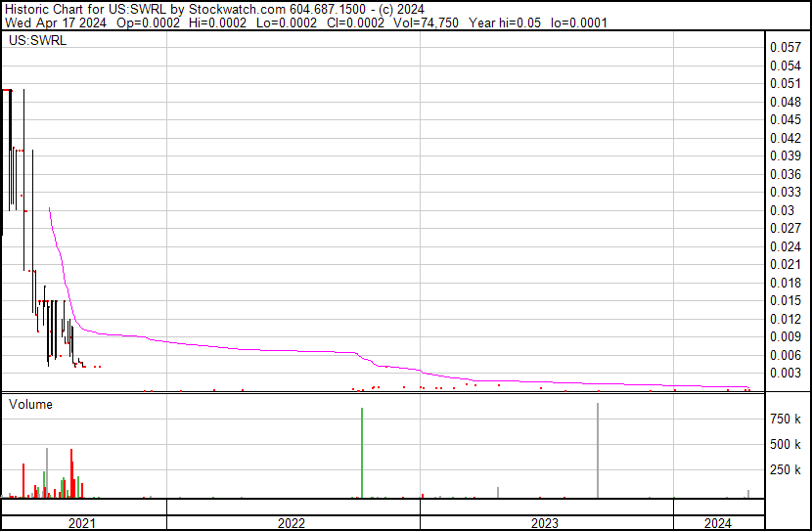This screenshot has height=531, width=812.
Task: Click the US:SWRL ticker label in chart
Action: (x=37, y=40)
